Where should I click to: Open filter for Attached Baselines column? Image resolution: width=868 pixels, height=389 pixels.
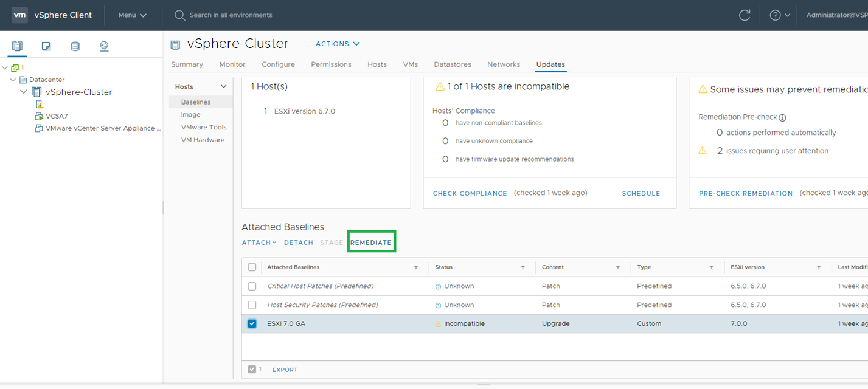[416, 267]
